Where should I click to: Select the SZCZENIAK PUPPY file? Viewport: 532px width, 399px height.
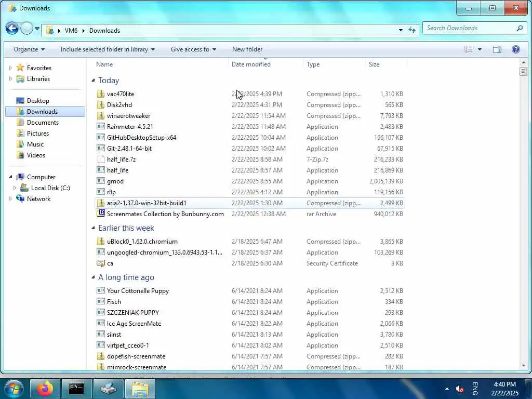[132, 312]
